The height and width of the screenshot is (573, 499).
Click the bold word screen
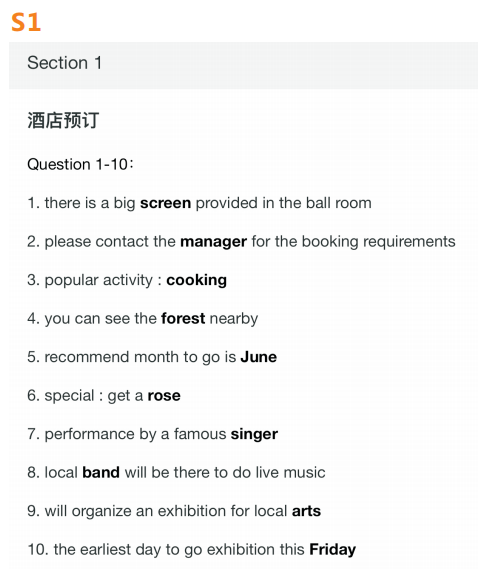[165, 203]
